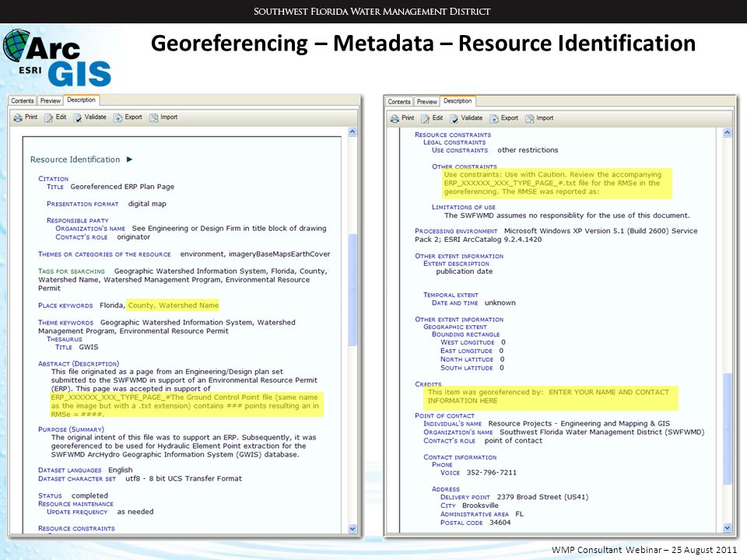Click 'unknown' date and time value
747x560 pixels.
(500, 303)
